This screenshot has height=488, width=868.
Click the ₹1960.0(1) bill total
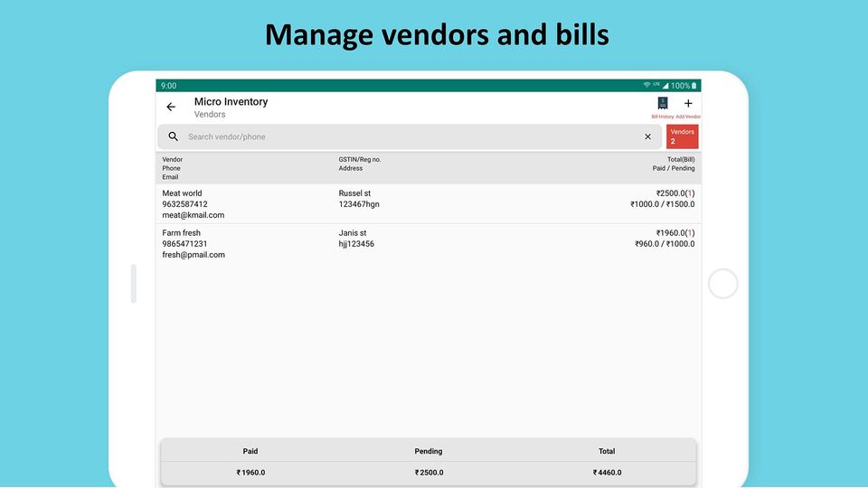(675, 233)
